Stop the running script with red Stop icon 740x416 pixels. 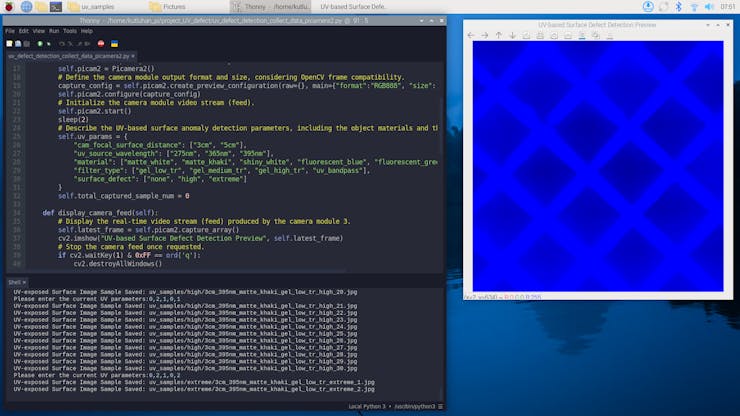pos(101,43)
